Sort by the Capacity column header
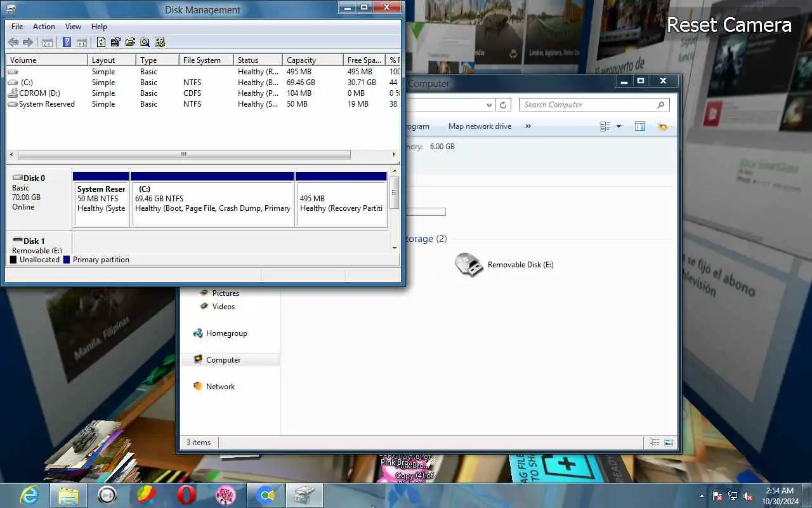The height and width of the screenshot is (508, 812). coord(313,60)
